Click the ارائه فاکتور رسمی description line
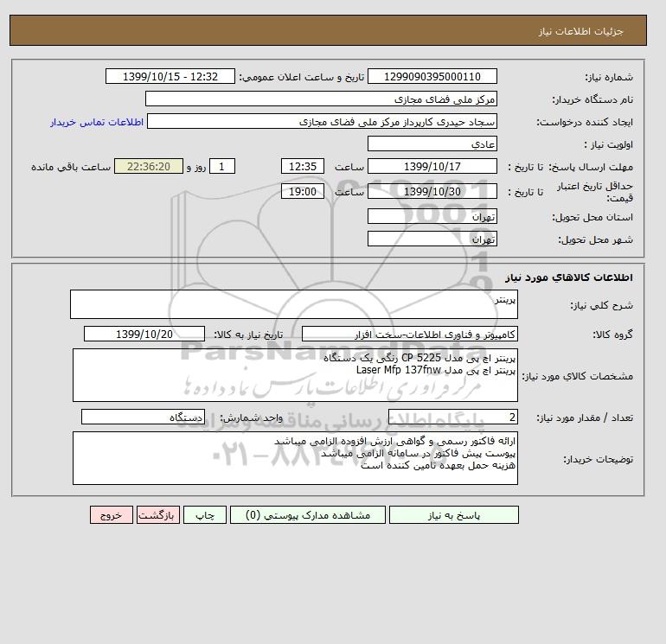This screenshot has height=644, width=666. (x=394, y=442)
